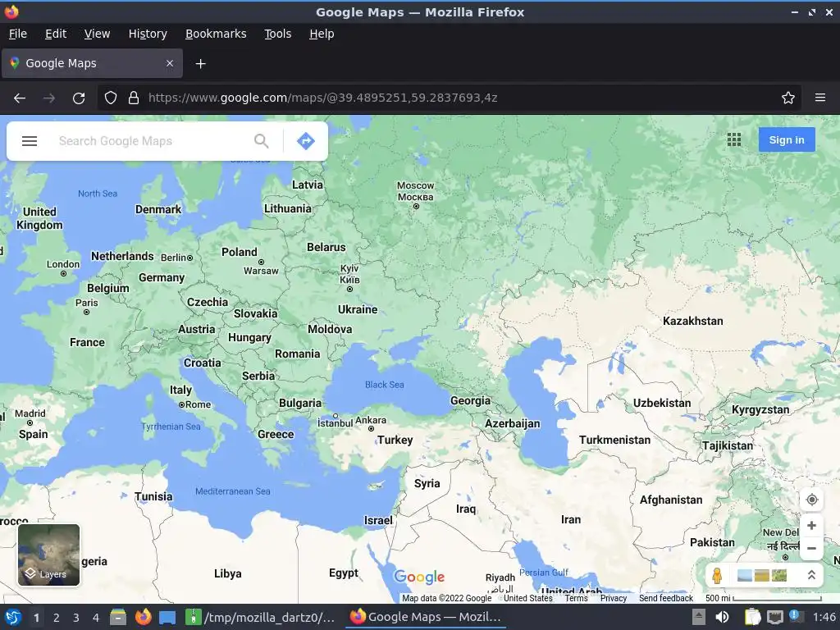Open the Edit menu
840x630 pixels.
tap(56, 34)
